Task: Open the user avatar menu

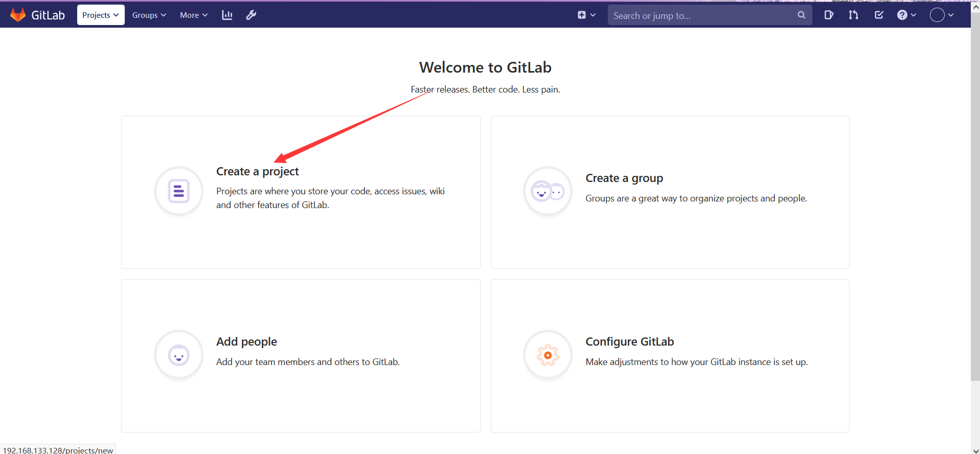Action: pos(942,15)
